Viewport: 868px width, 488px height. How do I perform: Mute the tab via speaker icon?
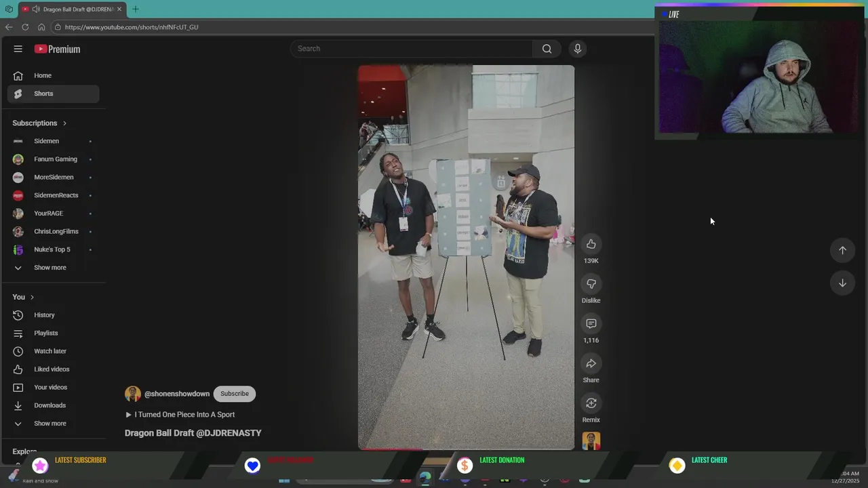36,9
